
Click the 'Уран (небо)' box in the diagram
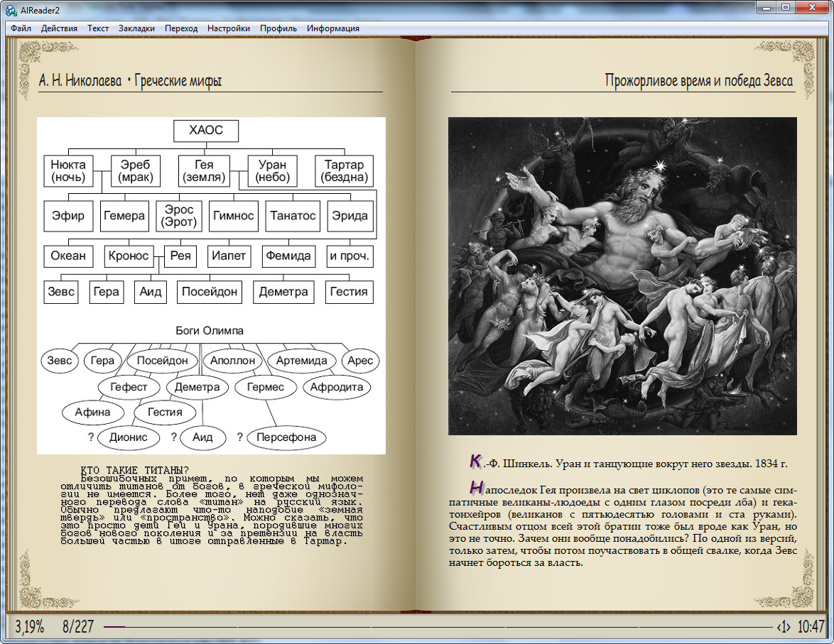click(272, 170)
